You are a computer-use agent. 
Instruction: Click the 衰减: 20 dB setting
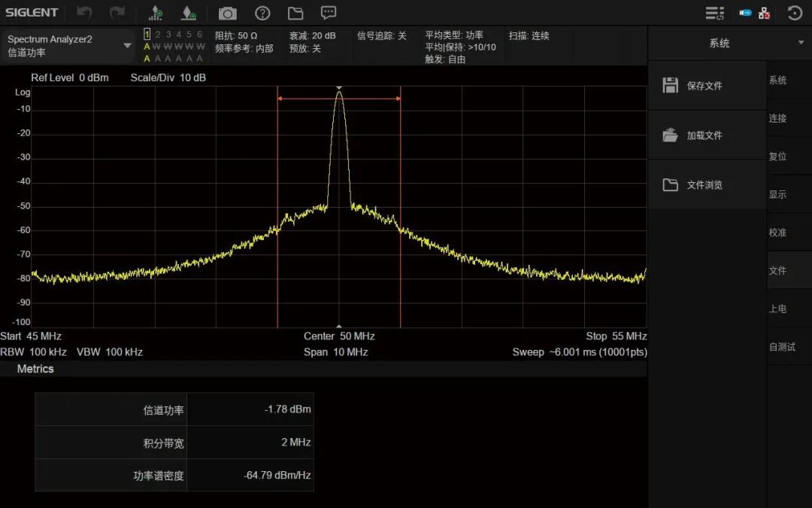pos(312,35)
